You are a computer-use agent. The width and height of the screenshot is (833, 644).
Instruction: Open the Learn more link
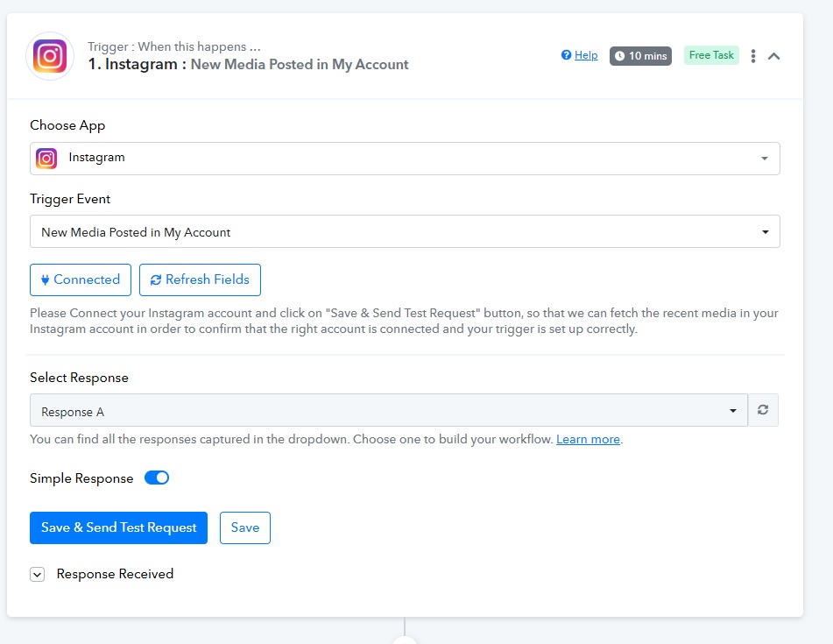[x=588, y=440]
